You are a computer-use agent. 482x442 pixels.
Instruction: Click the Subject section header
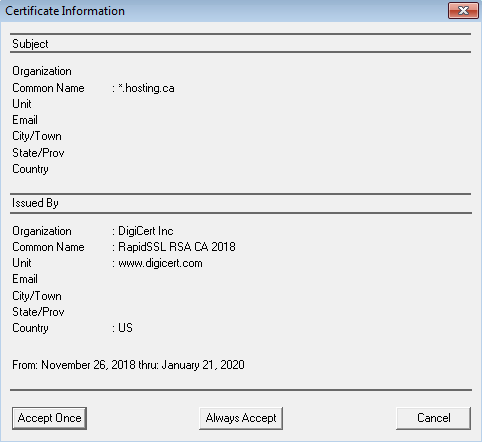pyautogui.click(x=30, y=44)
